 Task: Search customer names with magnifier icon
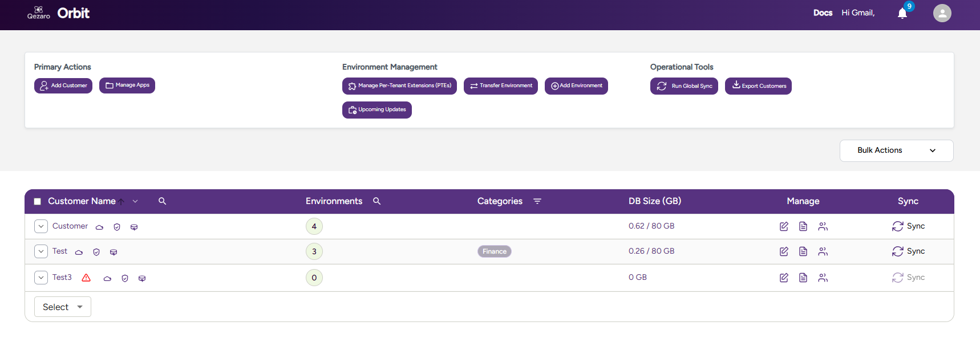coord(162,201)
